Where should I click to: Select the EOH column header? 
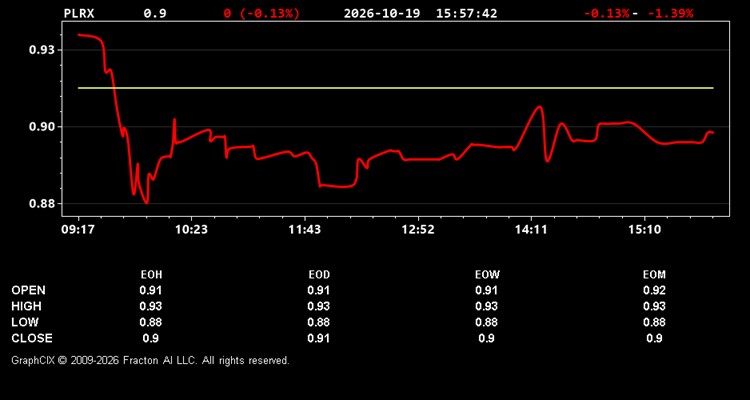click(151, 275)
